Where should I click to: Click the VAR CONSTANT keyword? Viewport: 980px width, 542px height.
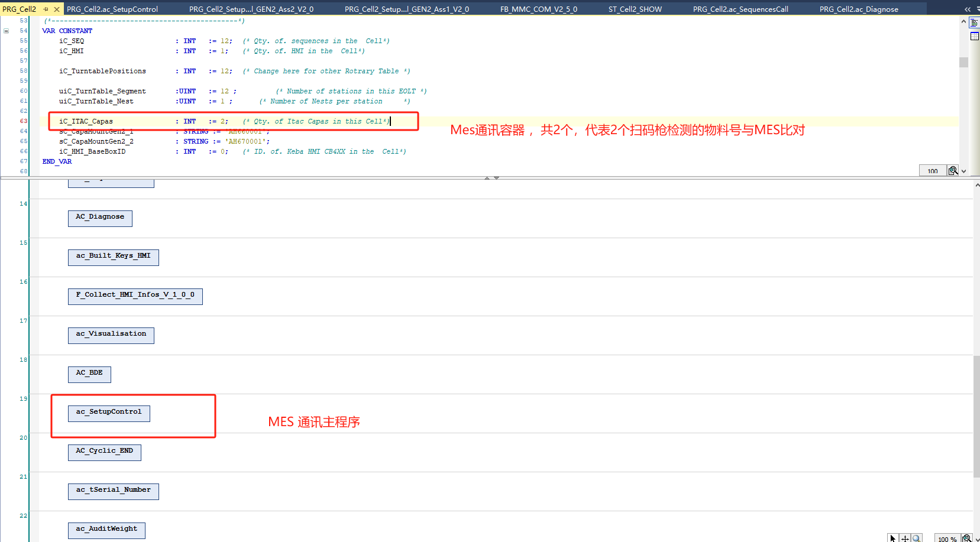tap(67, 31)
